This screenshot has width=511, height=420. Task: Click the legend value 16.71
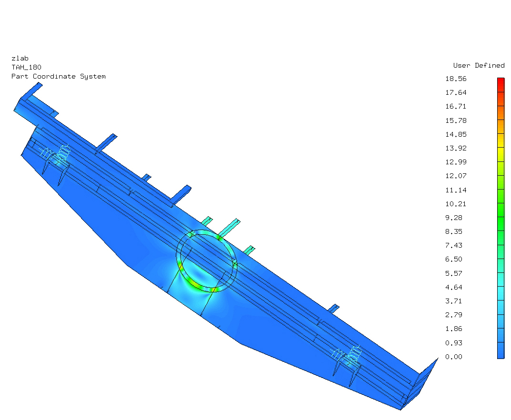coord(456,107)
